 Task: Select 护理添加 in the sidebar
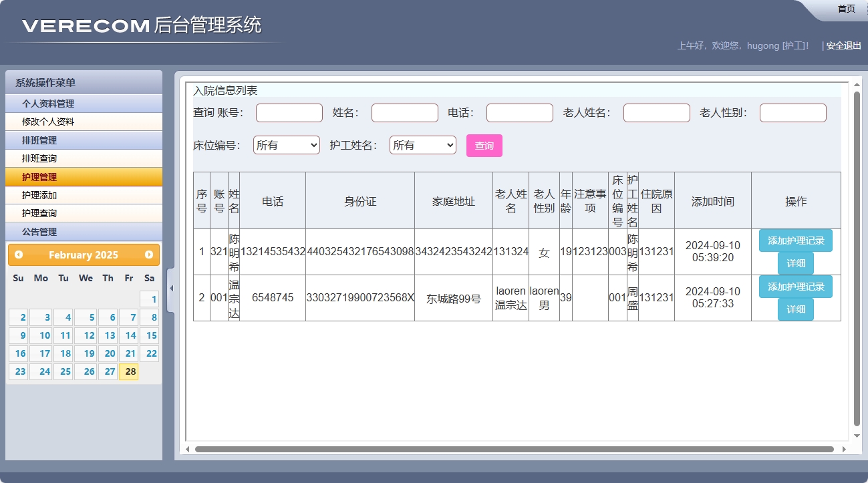pos(83,195)
